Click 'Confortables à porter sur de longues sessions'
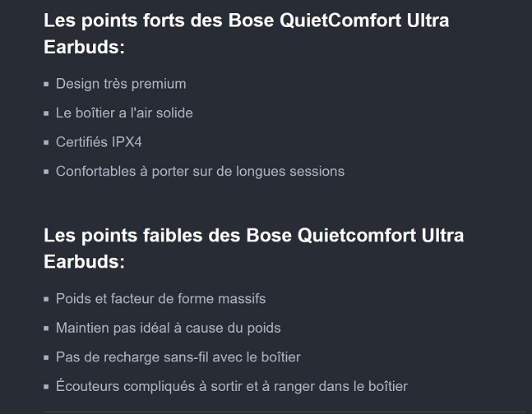The height and width of the screenshot is (414, 532). [x=200, y=172]
